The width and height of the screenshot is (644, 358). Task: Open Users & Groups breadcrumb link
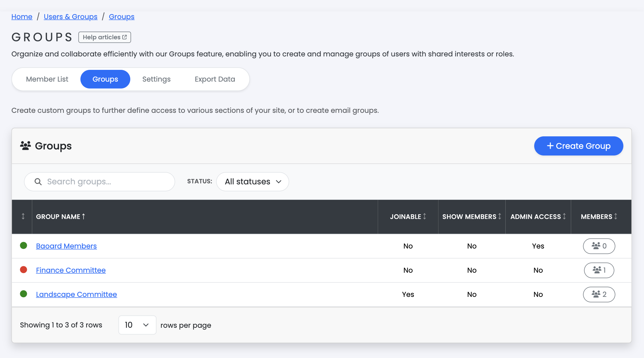71,17
